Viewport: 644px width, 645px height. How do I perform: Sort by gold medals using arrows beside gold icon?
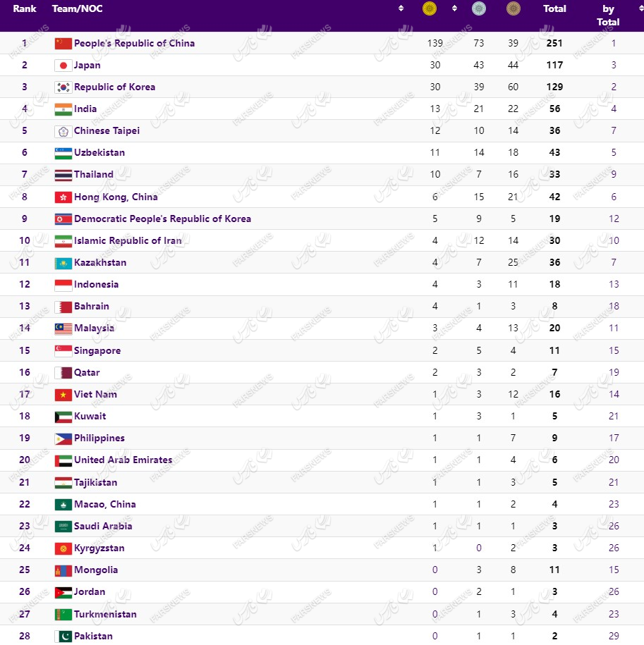(x=454, y=8)
